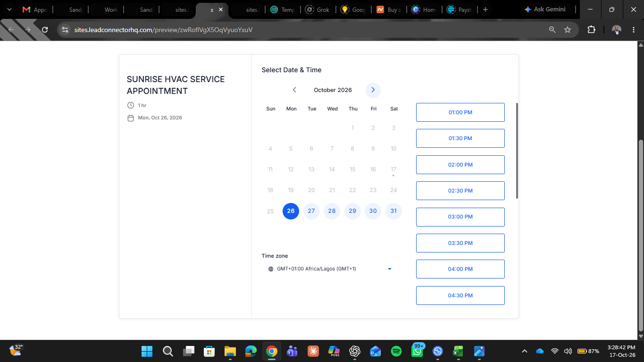Open Chrome extensions puzzle icon
Screen dimensions: 644x362
click(x=591, y=30)
